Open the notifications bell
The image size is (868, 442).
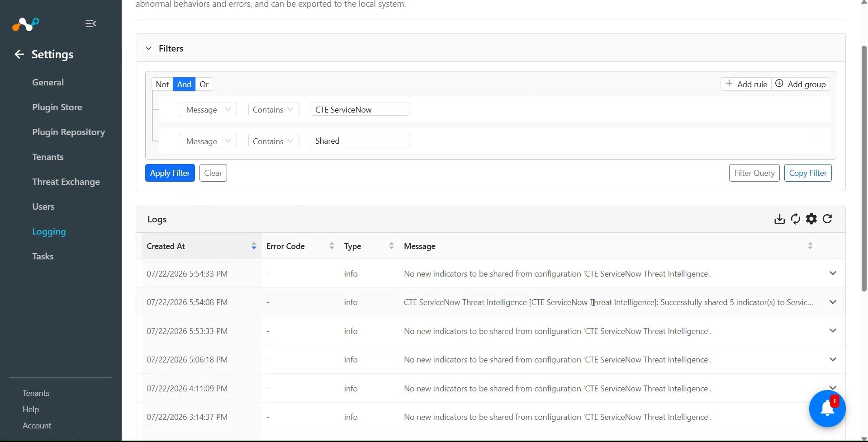(827, 409)
